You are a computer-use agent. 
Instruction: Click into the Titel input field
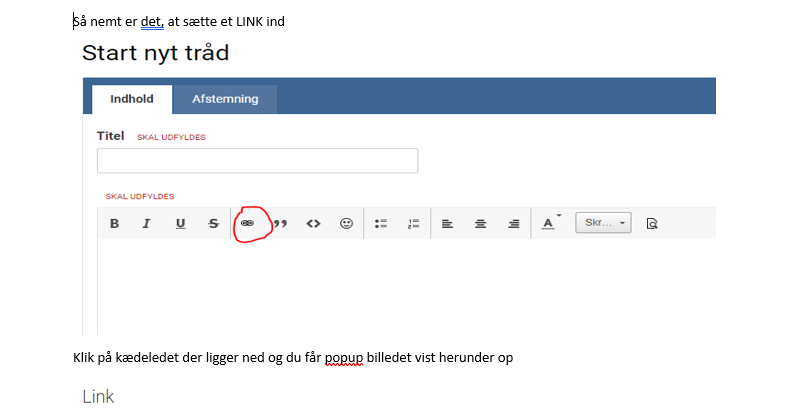pyautogui.click(x=257, y=161)
